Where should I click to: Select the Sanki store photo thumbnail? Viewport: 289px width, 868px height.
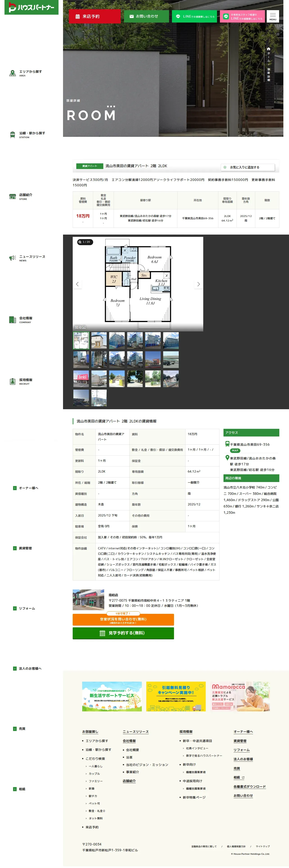click(x=81, y=379)
